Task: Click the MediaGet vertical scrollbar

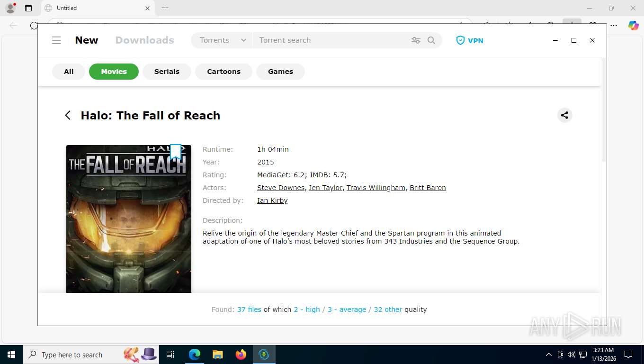Action: 604,110
